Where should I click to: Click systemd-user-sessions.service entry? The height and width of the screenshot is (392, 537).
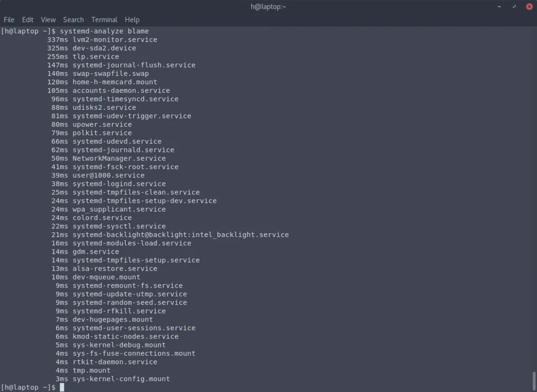tap(126, 328)
